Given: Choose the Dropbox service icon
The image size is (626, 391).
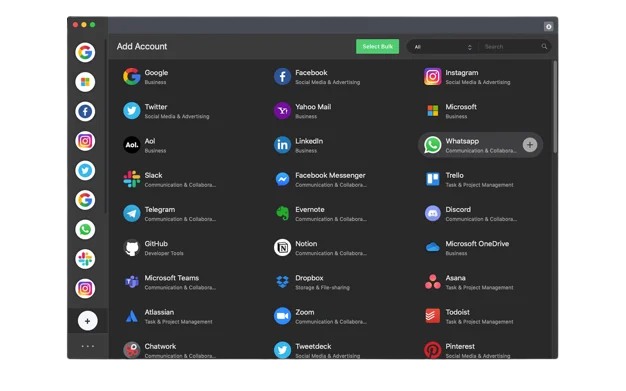Looking at the screenshot, I should coord(282,282).
